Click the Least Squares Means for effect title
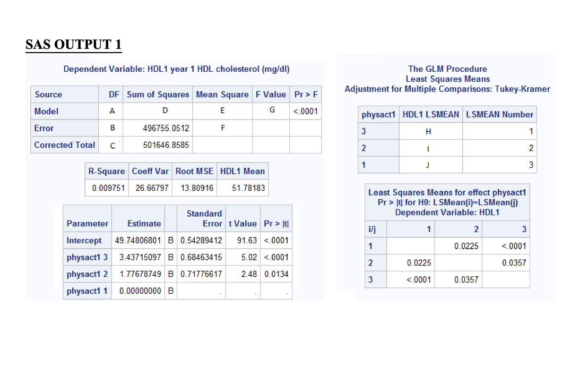Image resolution: width=588 pixels, height=374 pixels. click(x=447, y=193)
